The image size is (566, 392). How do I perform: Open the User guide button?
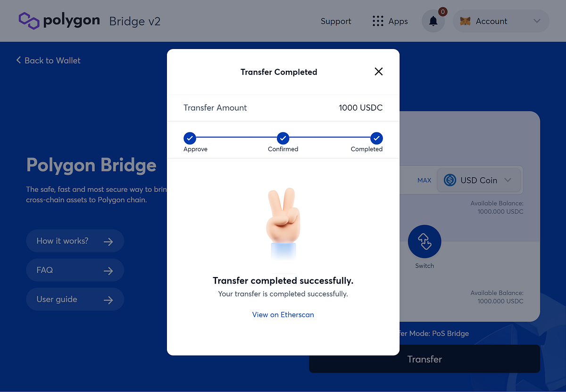[75, 300]
